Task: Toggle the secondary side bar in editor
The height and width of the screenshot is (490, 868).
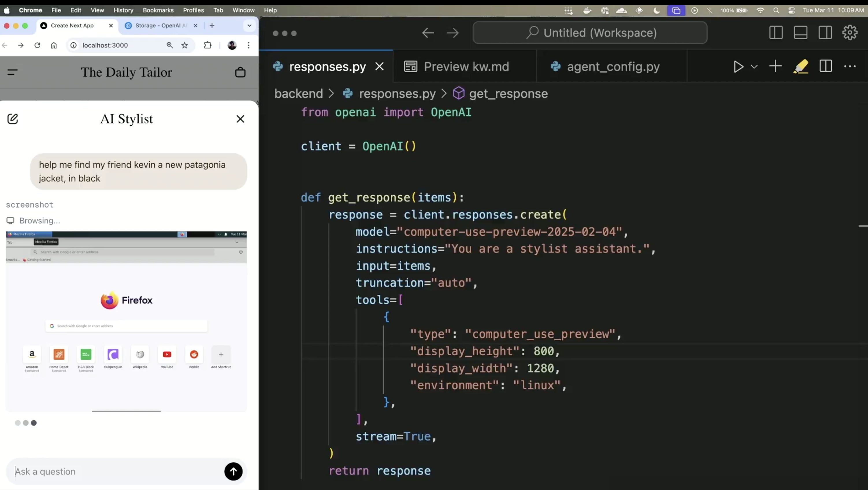Action: (x=825, y=33)
